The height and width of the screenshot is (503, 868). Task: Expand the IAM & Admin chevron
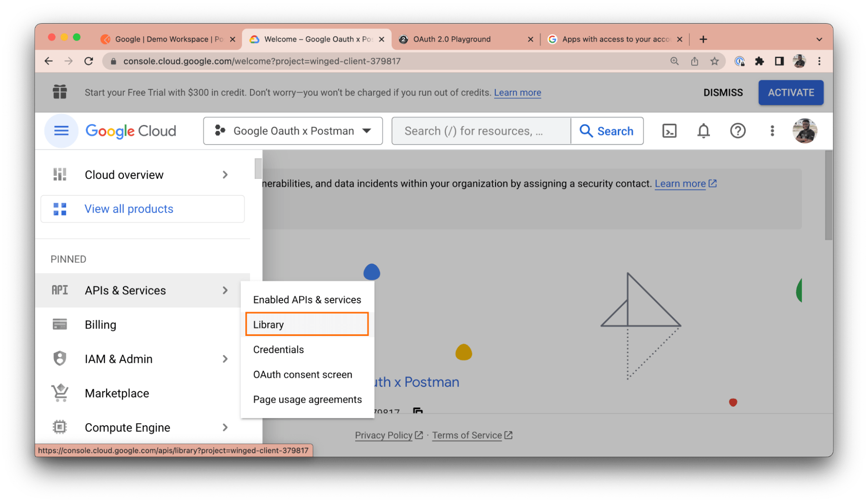pyautogui.click(x=225, y=358)
